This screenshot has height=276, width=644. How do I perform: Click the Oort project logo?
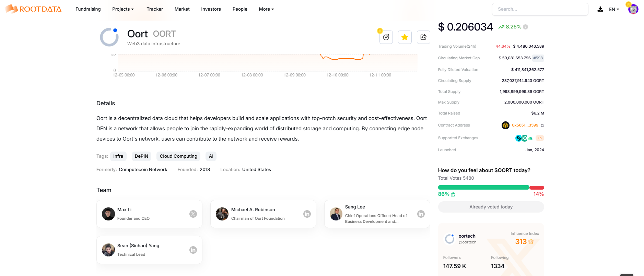pyautogui.click(x=109, y=37)
